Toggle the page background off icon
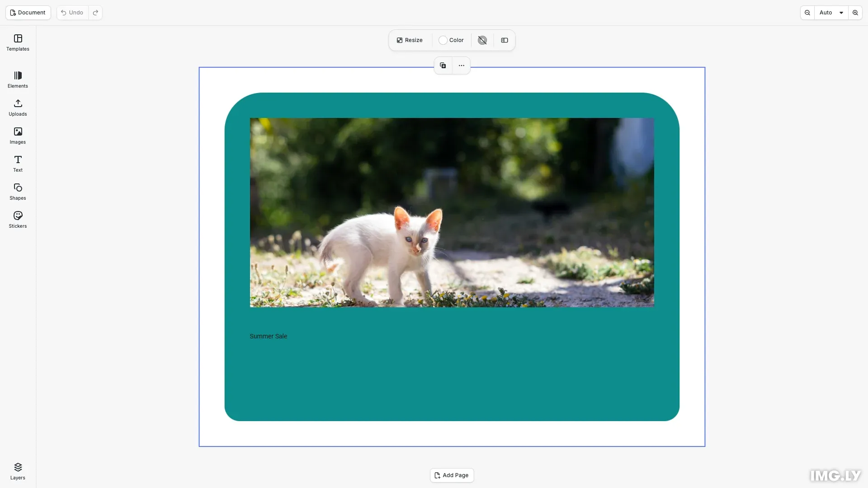 [482, 40]
